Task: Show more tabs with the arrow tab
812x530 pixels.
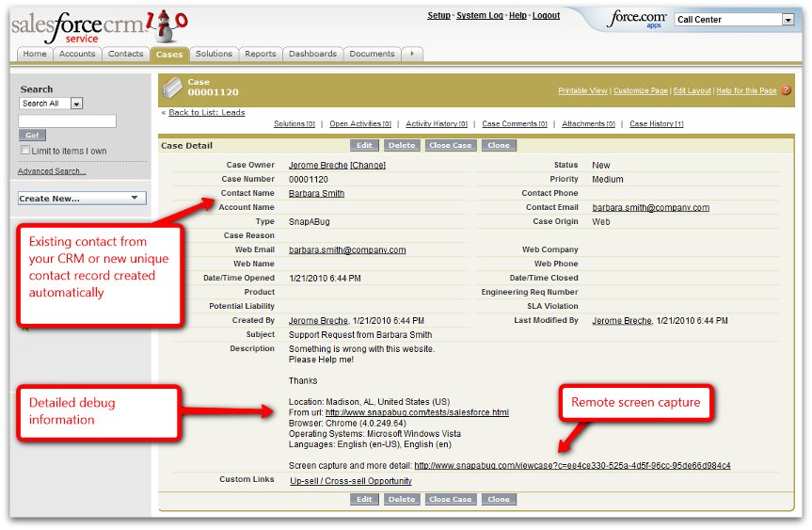Action: pos(412,54)
